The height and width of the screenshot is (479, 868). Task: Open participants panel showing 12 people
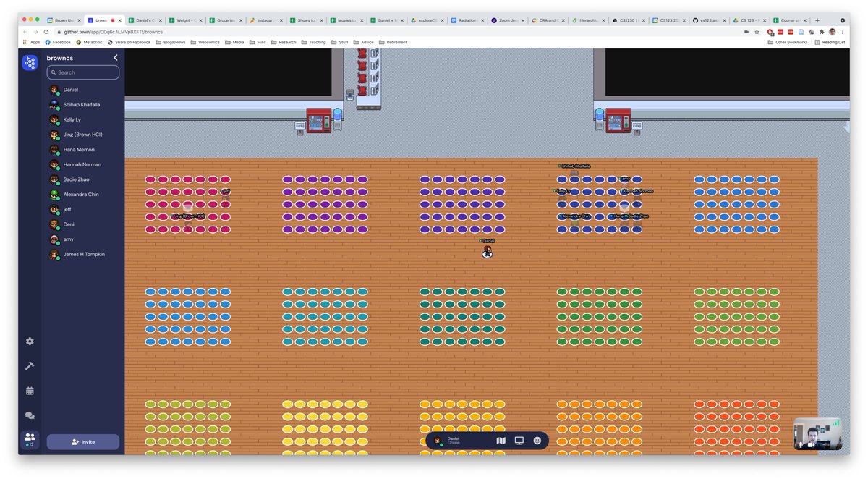point(30,439)
